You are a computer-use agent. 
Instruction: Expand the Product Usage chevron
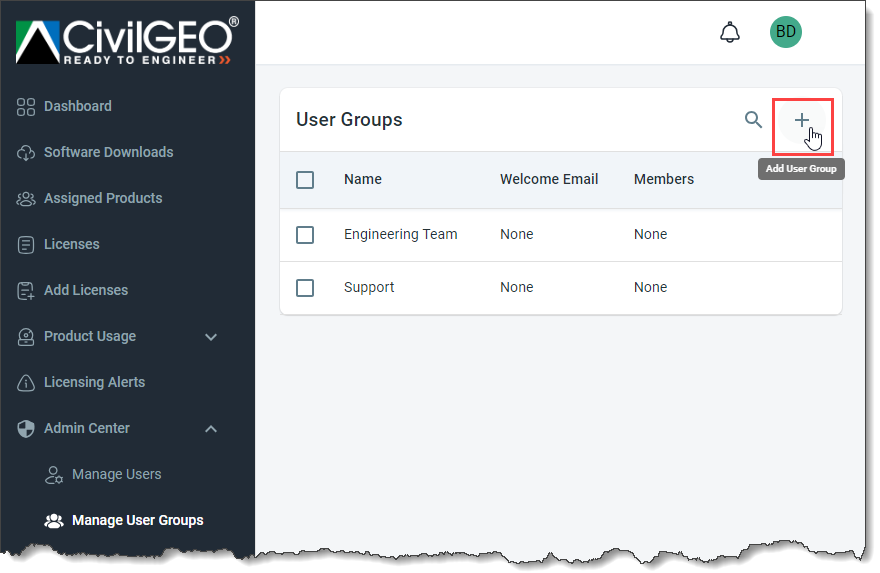tap(211, 337)
